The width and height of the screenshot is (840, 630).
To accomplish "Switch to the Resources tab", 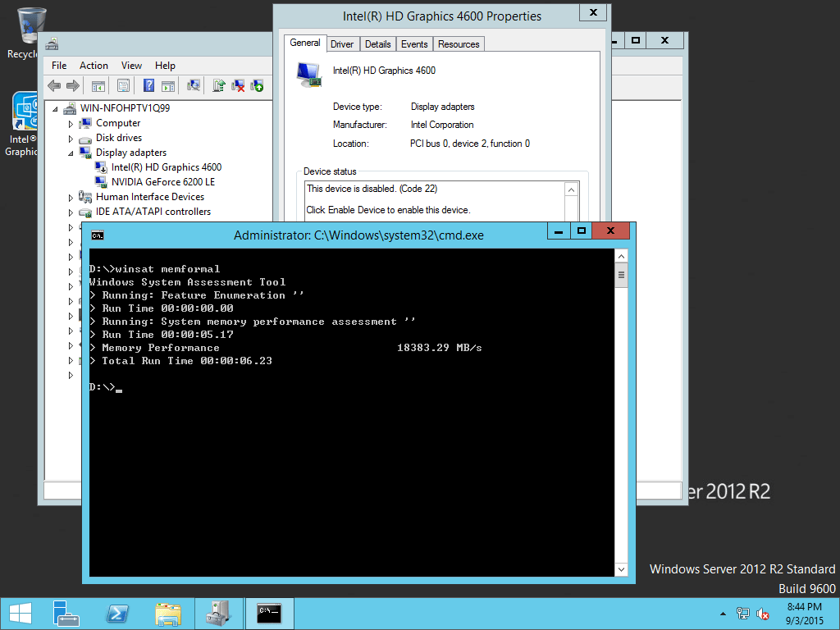I will point(459,44).
